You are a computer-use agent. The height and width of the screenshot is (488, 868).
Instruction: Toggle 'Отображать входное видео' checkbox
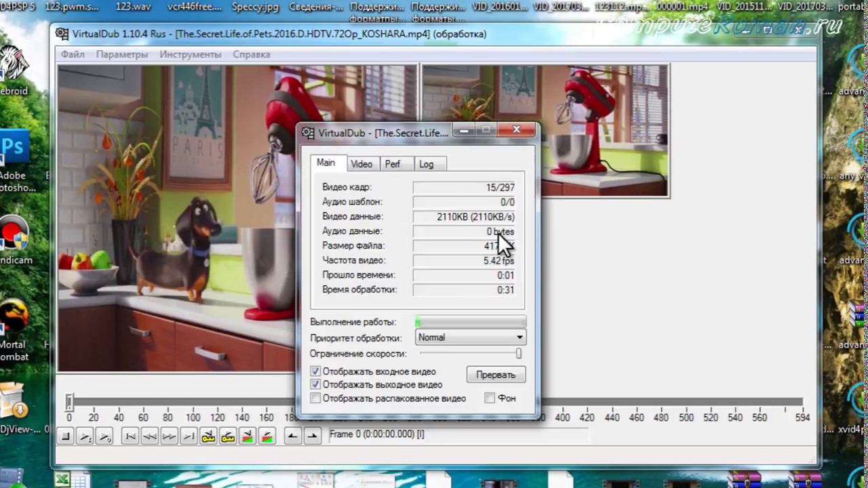point(315,371)
